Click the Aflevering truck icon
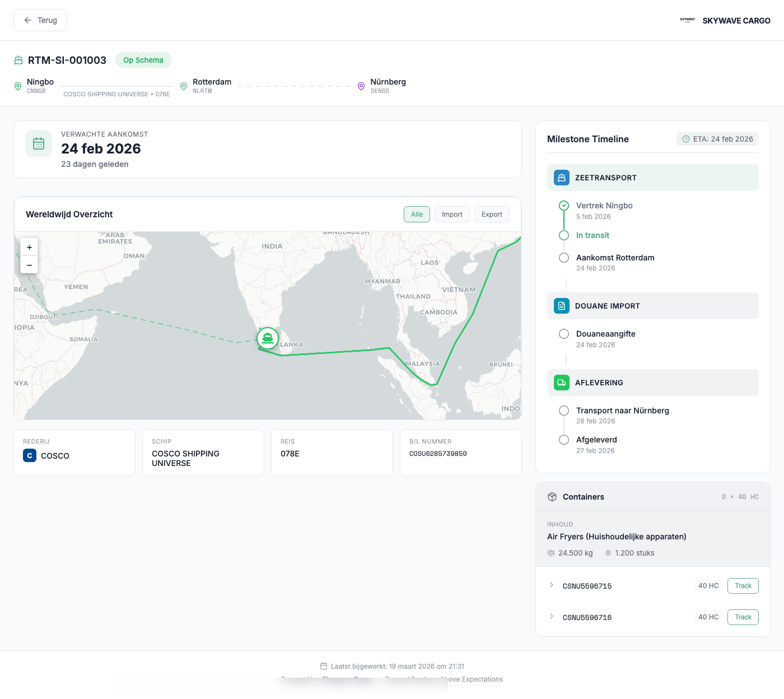 (x=561, y=383)
